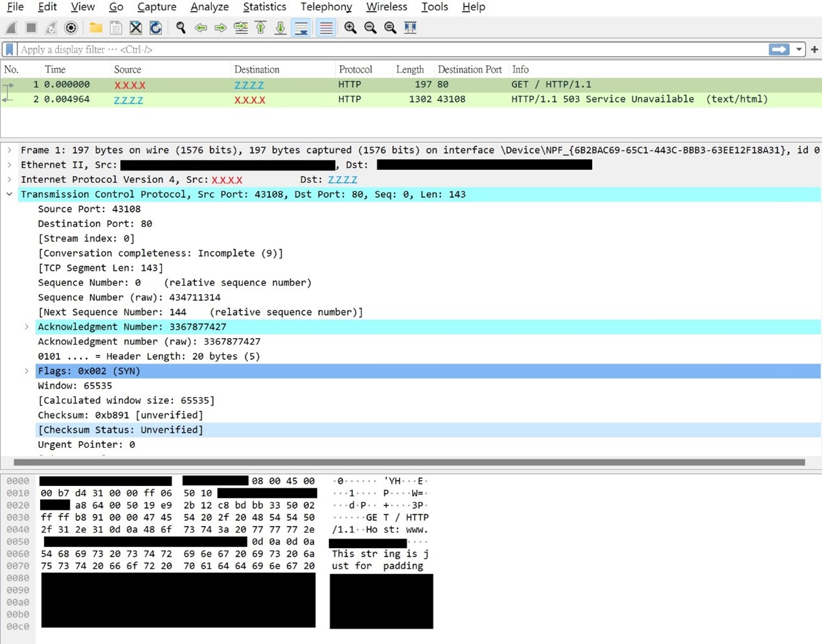Toggle the display filter bookmark
Viewport: 822px width, 644px height.
[10, 50]
